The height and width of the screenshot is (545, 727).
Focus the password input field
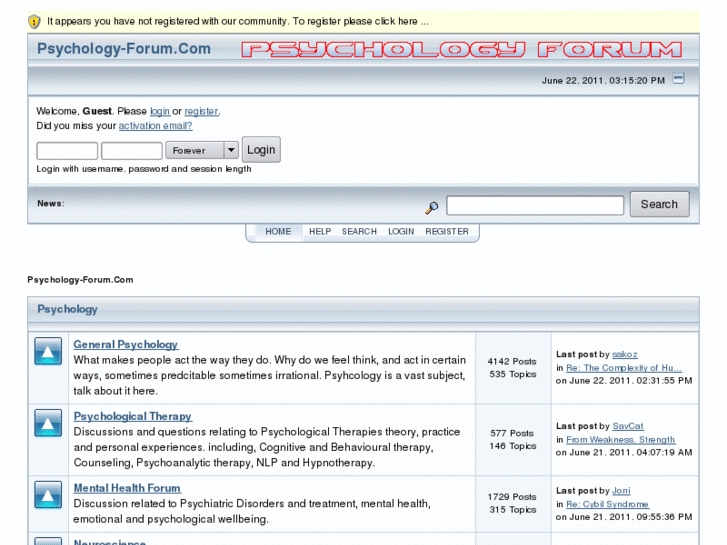point(132,151)
